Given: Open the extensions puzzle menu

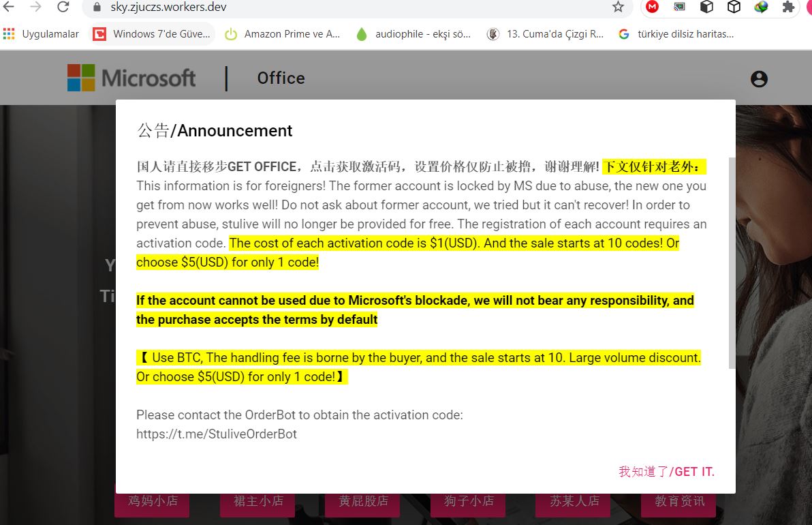Looking at the screenshot, I should pyautogui.click(x=788, y=7).
